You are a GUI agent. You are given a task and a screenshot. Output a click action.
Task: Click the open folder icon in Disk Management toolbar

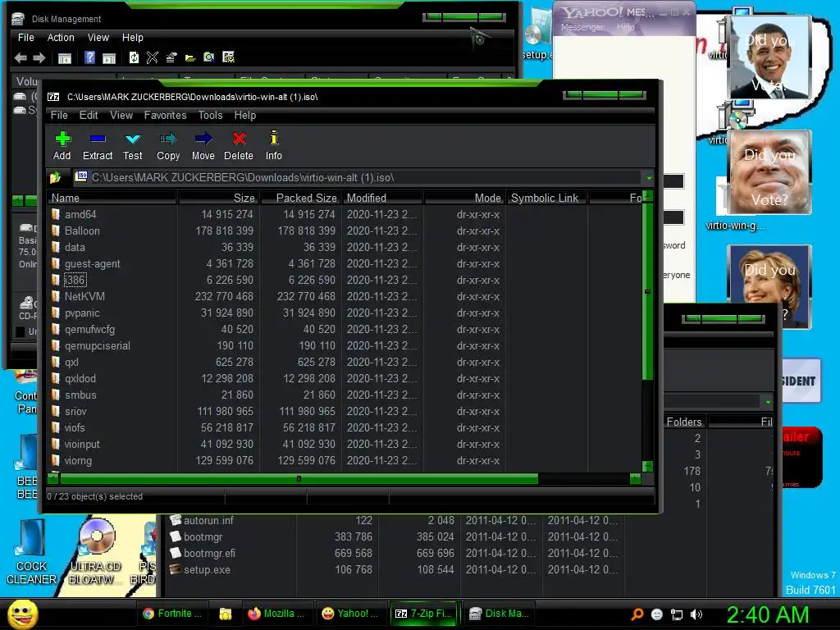click(x=190, y=58)
